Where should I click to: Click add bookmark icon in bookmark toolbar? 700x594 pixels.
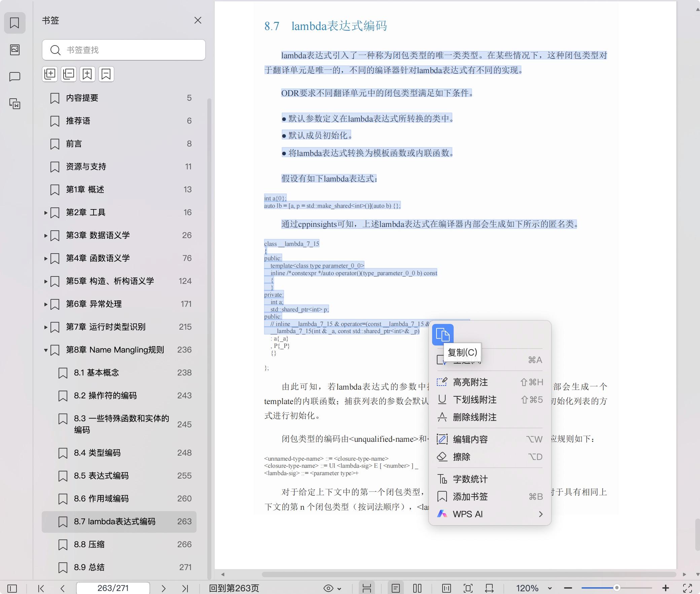[87, 74]
